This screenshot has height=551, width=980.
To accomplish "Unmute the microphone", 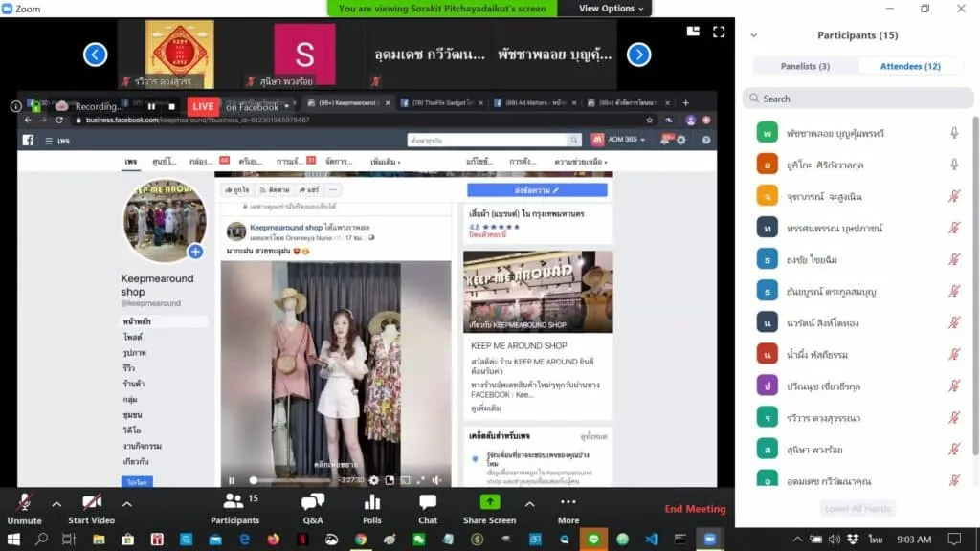I will point(24,509).
